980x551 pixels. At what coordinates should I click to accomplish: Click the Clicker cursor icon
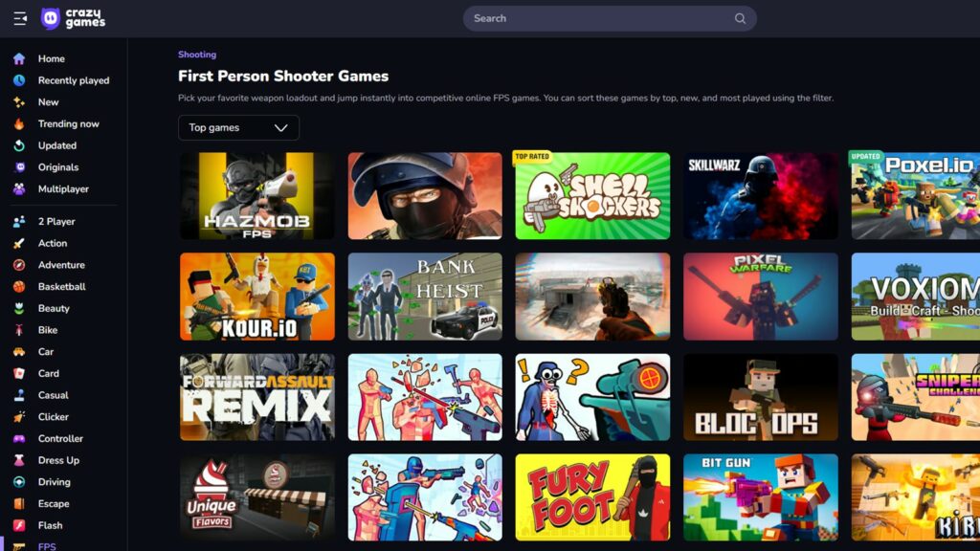(19, 417)
